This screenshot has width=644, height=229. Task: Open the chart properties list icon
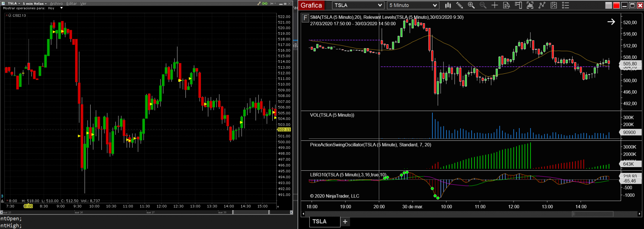click(x=566, y=5)
